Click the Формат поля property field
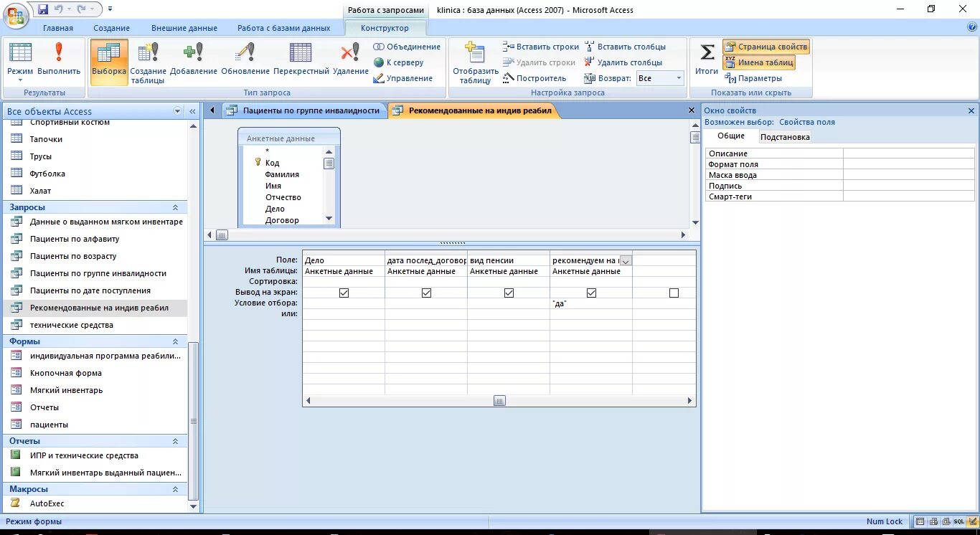 (908, 164)
